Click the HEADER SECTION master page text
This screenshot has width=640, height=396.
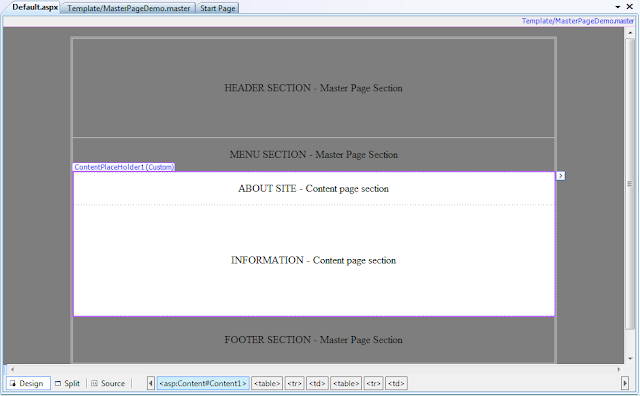pyautogui.click(x=313, y=88)
